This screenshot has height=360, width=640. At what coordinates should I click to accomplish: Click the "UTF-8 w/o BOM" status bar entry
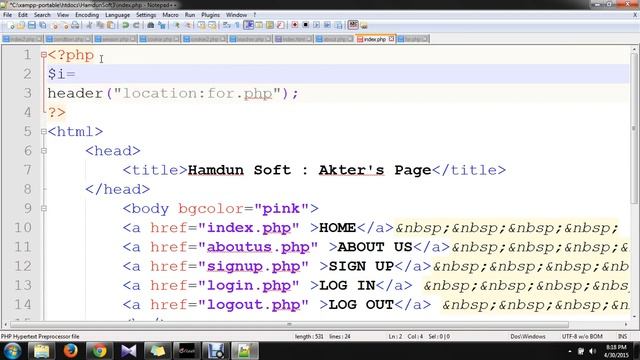[x=582, y=336]
